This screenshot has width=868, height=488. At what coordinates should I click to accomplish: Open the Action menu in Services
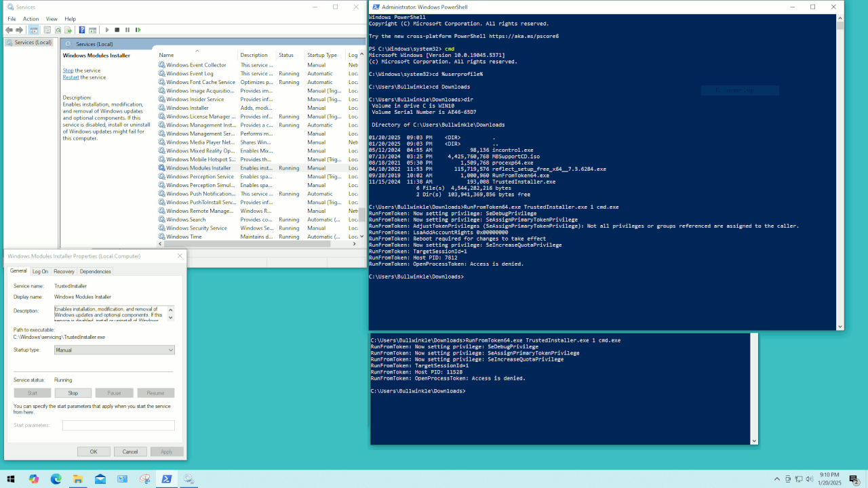pos(31,19)
